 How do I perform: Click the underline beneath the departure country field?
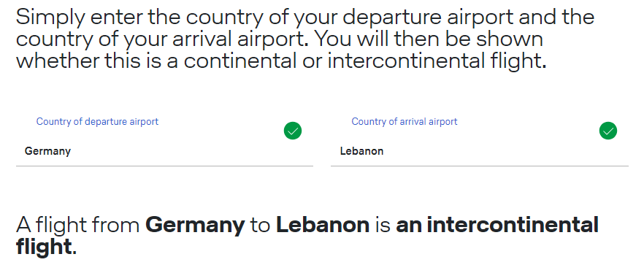coord(164,166)
